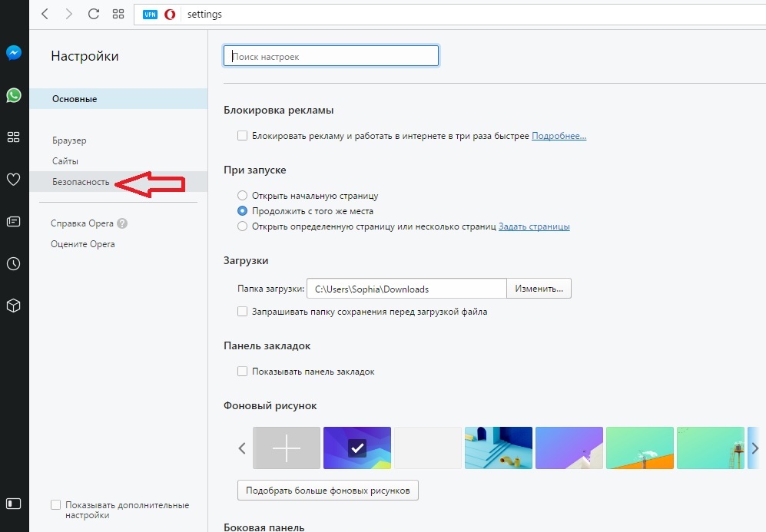Open Facebook Messenger in the sidebar
This screenshot has width=766, height=532.
[14, 52]
